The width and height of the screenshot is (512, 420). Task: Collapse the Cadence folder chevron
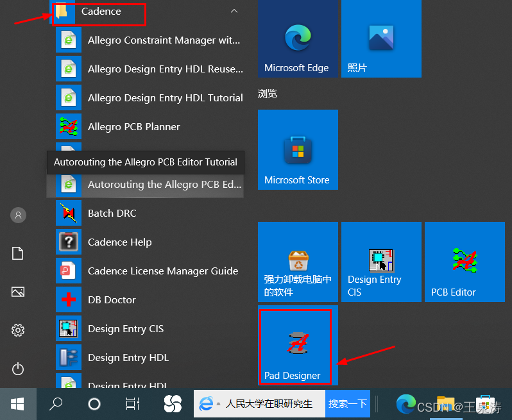[234, 11]
